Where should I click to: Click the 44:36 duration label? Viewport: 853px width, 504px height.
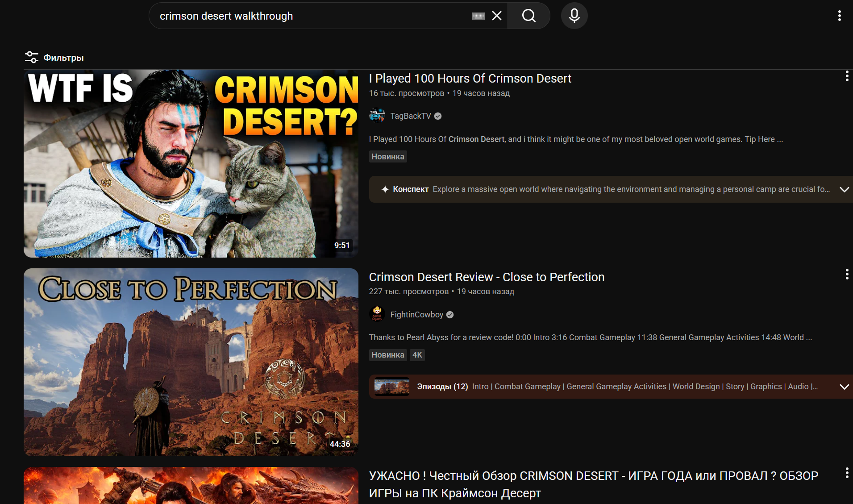[x=340, y=444]
